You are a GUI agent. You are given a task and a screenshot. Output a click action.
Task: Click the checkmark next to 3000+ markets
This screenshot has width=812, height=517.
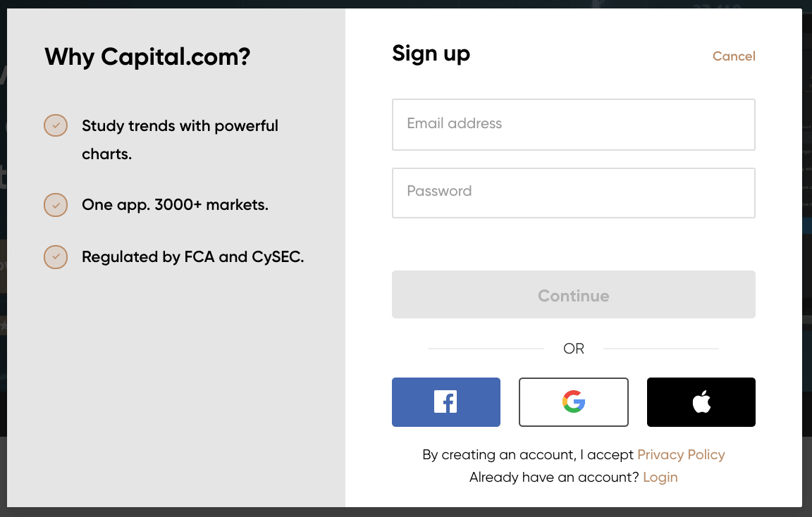(x=55, y=205)
